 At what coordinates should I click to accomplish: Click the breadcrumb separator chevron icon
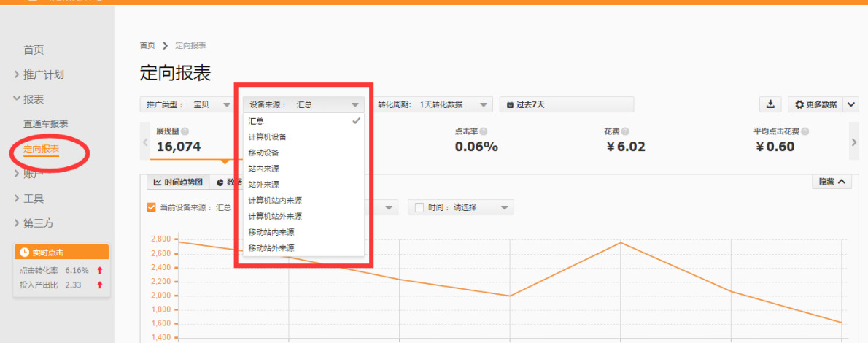tap(165, 45)
